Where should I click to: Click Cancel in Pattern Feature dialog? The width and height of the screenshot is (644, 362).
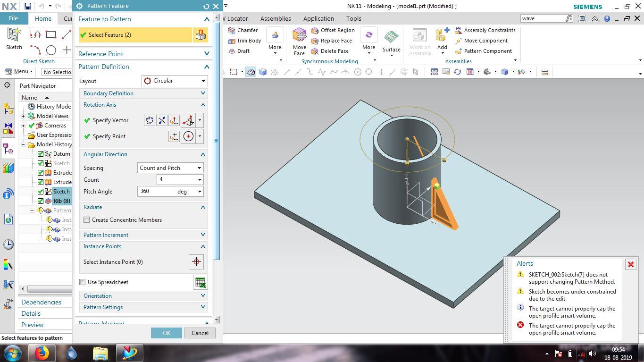coord(200,333)
